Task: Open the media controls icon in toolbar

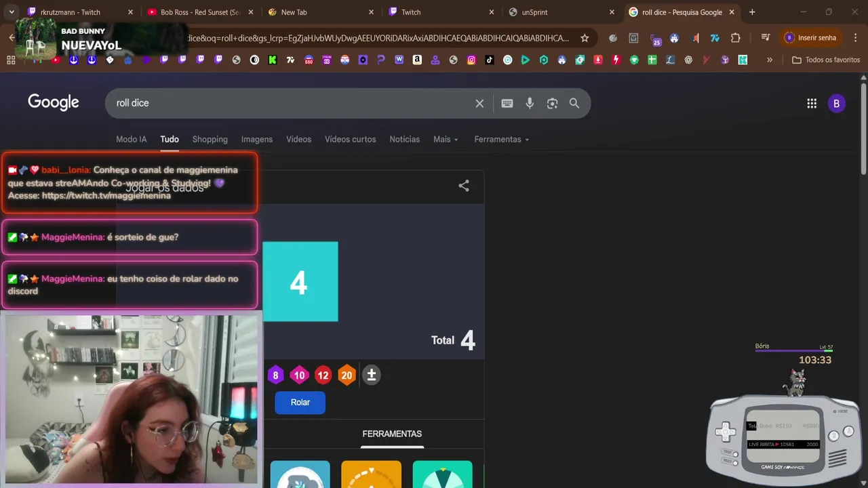Action: tap(766, 38)
